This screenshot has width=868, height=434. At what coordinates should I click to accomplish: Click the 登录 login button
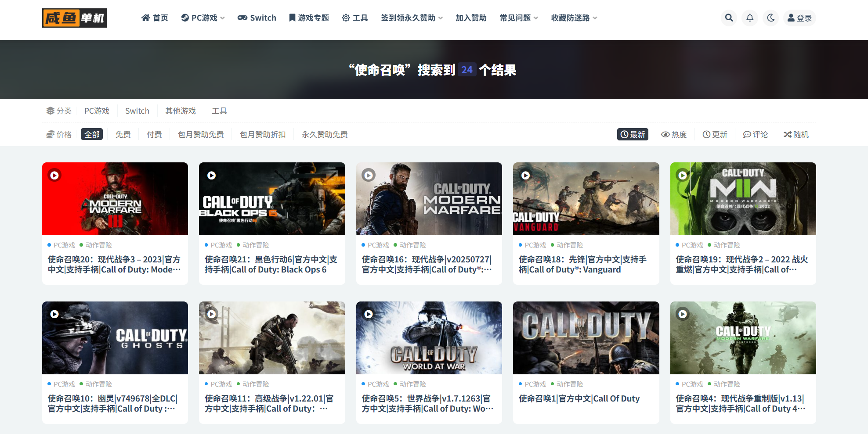799,18
